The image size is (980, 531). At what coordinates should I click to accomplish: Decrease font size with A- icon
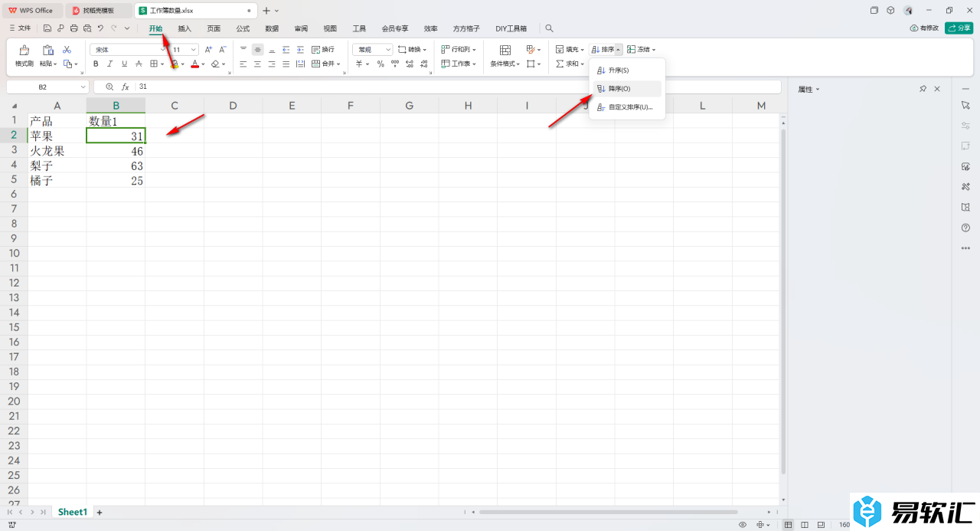(222, 49)
